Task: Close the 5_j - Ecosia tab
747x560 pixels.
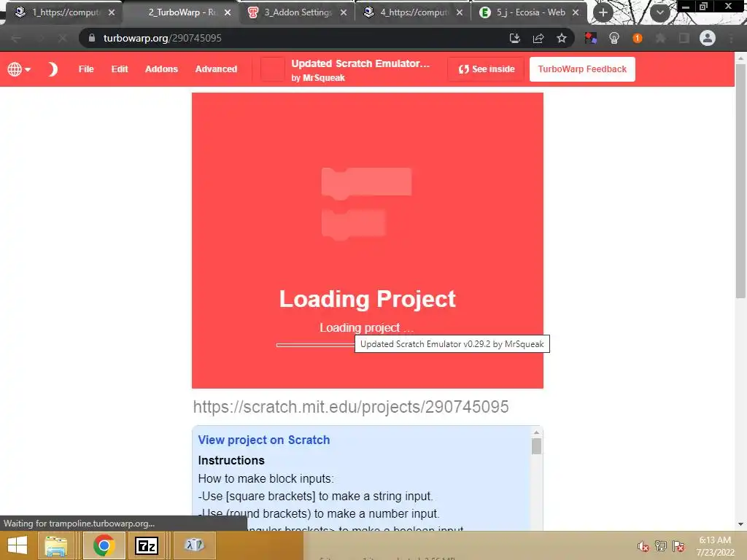Action: click(576, 12)
